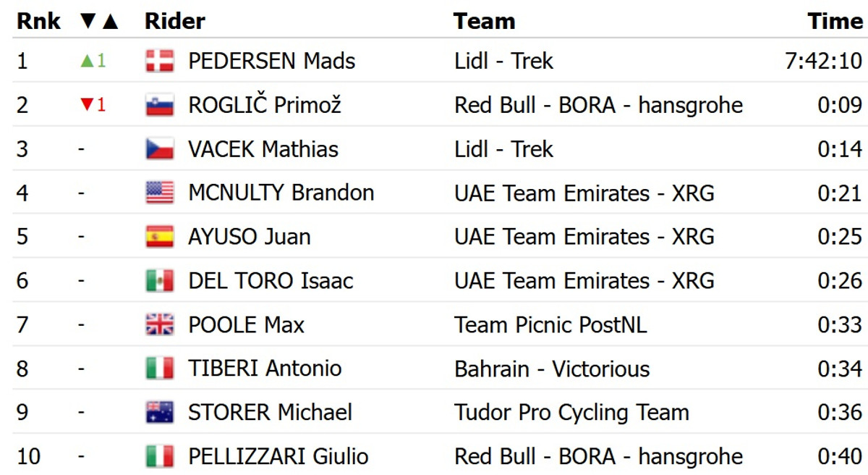Click the Team column header
This screenshot has width=868, height=475.
484,21
